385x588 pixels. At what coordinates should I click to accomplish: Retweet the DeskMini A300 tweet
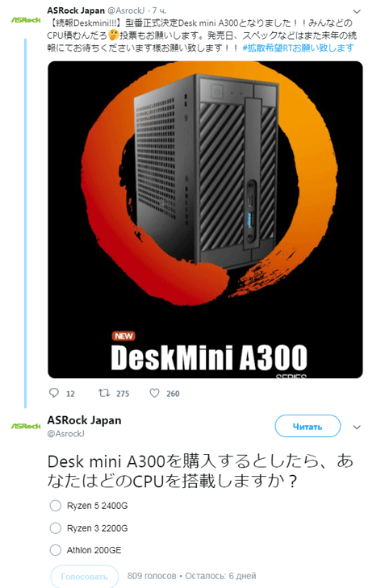point(104,393)
